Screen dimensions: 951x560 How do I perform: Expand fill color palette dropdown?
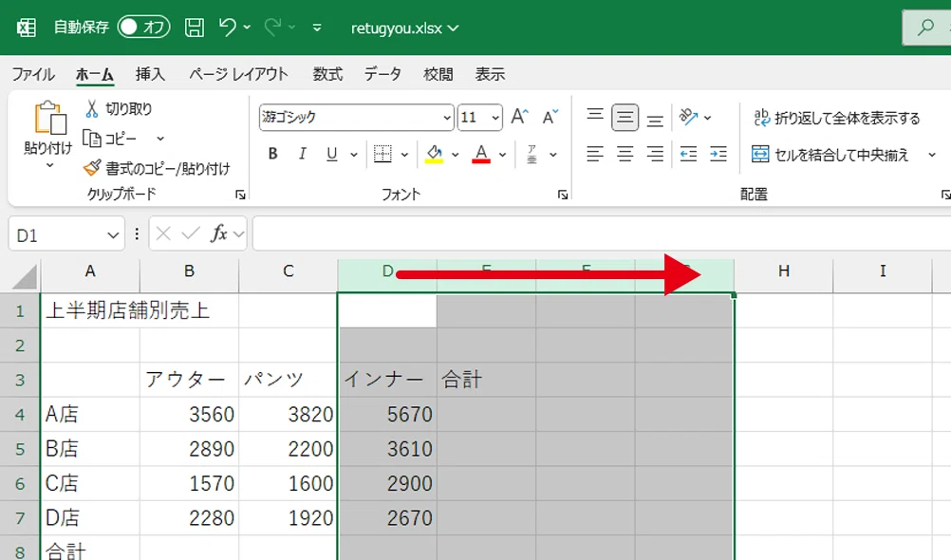tap(456, 155)
